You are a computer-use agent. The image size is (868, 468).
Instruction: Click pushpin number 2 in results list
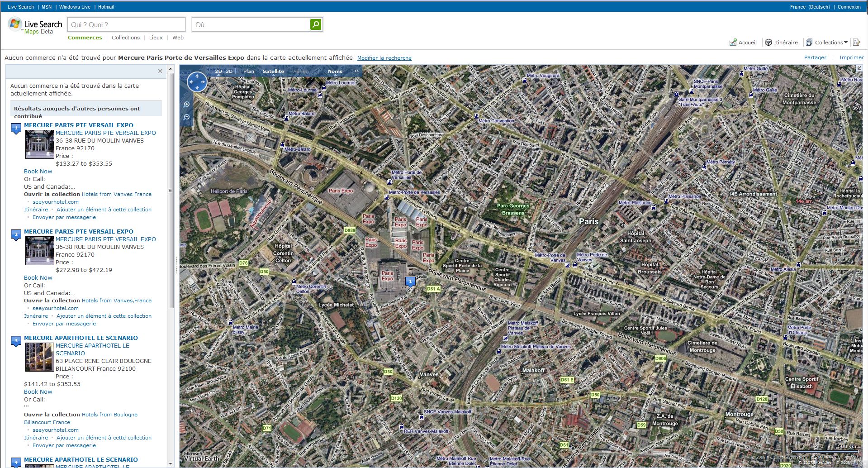[16, 235]
